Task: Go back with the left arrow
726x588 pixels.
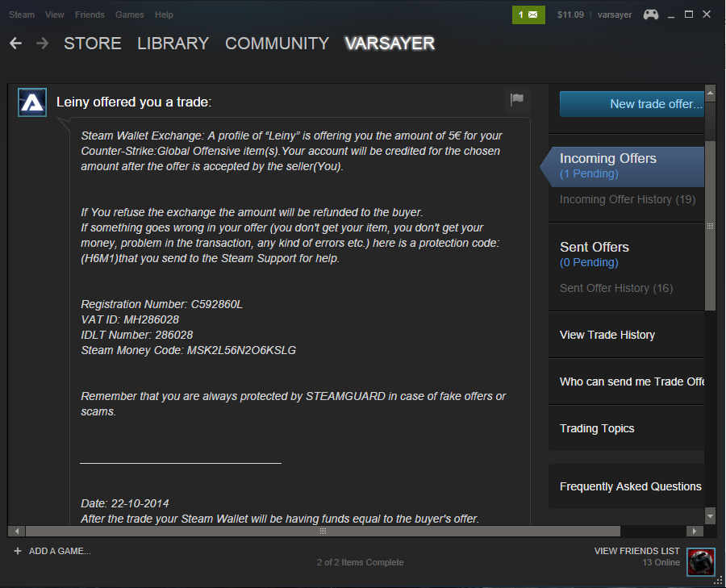Action: point(16,44)
